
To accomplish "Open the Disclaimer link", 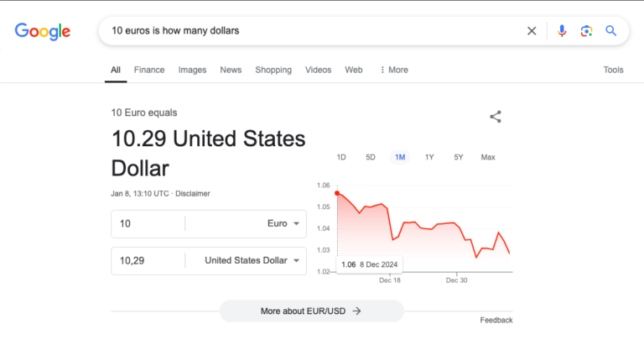I will point(193,194).
